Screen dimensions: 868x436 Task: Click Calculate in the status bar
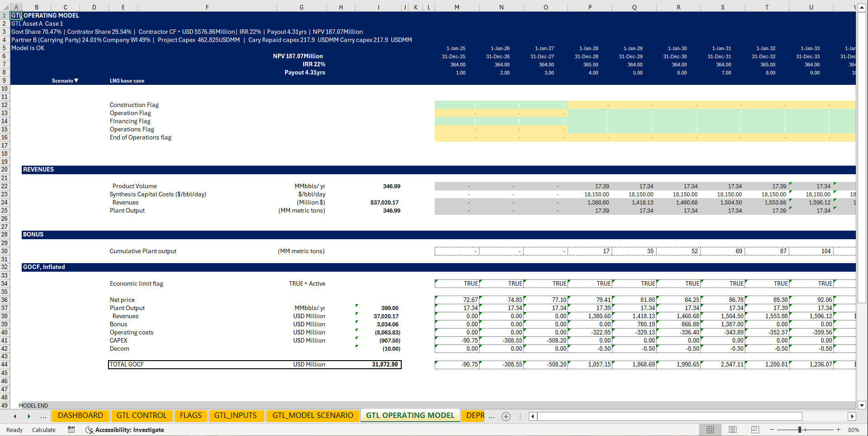point(43,430)
